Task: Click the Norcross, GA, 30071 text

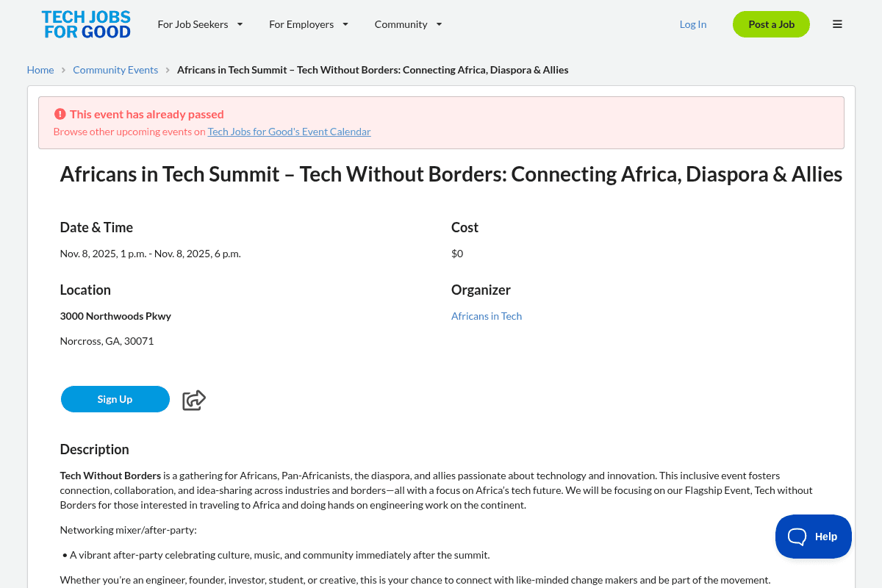Action: (107, 341)
